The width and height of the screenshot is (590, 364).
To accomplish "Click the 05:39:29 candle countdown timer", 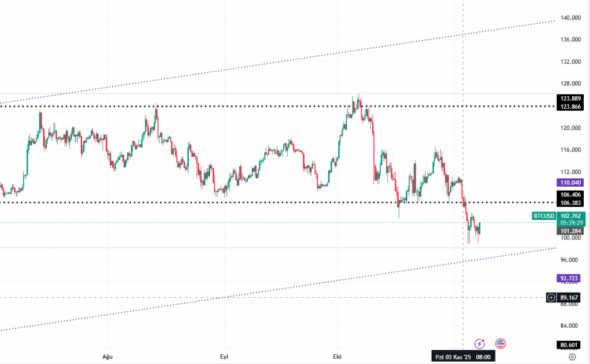I will click(x=571, y=223).
